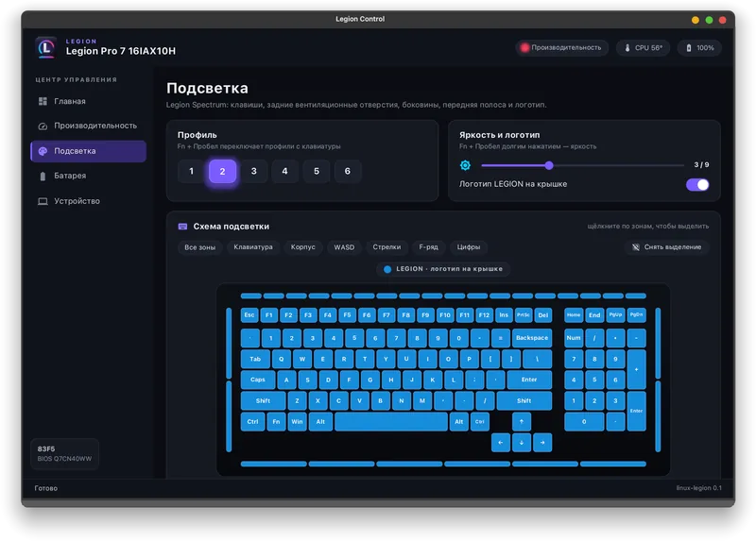Select the Num key on the numpad
The width and height of the screenshot is (756, 541).
coord(574,338)
